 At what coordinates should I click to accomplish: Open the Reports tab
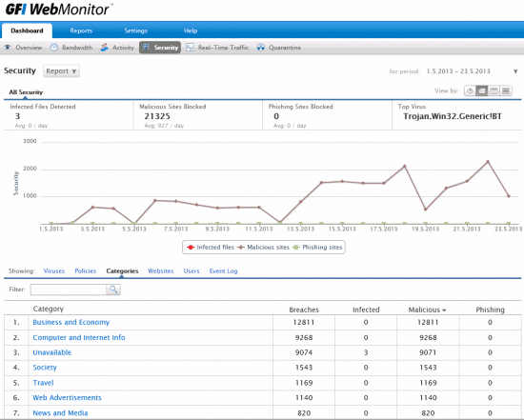pyautogui.click(x=81, y=30)
